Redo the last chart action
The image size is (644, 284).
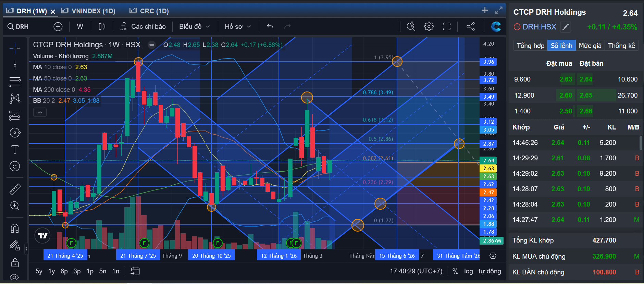[287, 27]
